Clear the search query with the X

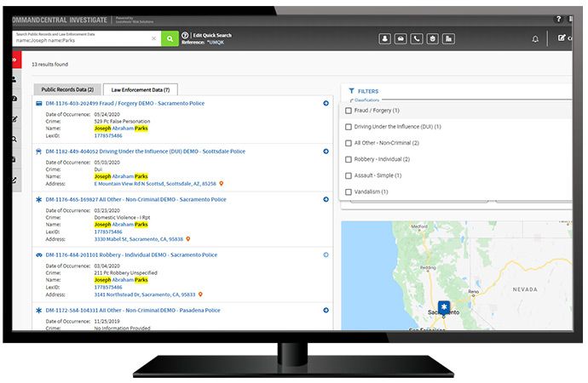coord(154,38)
